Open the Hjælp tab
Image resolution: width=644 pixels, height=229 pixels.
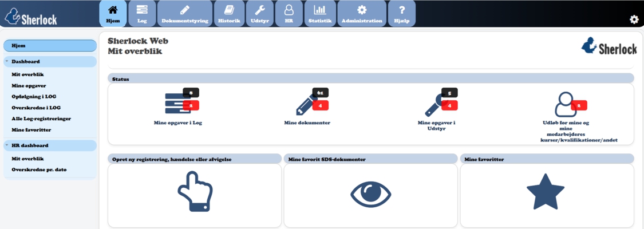pyautogui.click(x=402, y=14)
